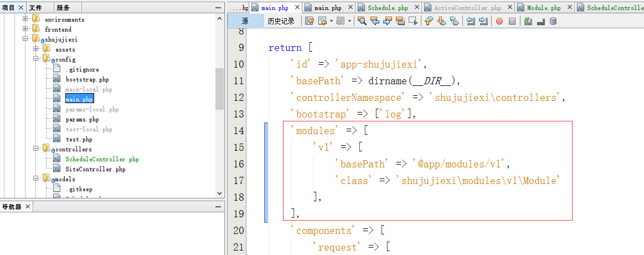Click the Stop Macro Recording square icon
The height and width of the screenshot is (255, 644).
click(x=512, y=21)
